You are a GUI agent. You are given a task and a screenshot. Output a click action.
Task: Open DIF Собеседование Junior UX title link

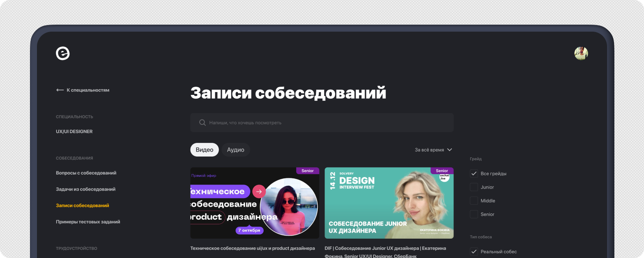pyautogui.click(x=385, y=252)
